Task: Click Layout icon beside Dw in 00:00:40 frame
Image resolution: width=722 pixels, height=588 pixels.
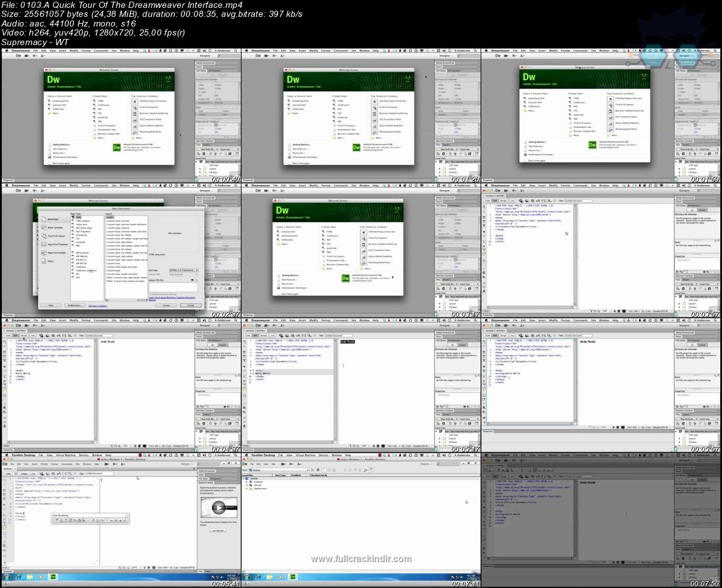Action: pyautogui.click(x=27, y=56)
